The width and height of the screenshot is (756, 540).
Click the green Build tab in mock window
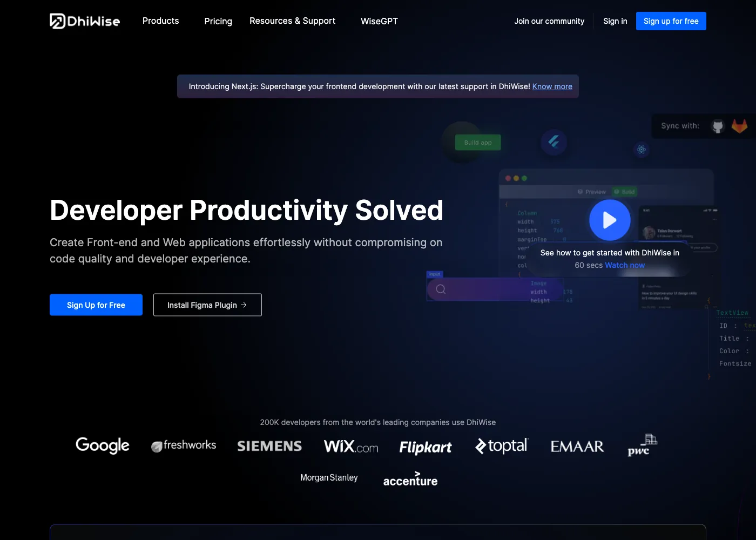click(x=625, y=192)
